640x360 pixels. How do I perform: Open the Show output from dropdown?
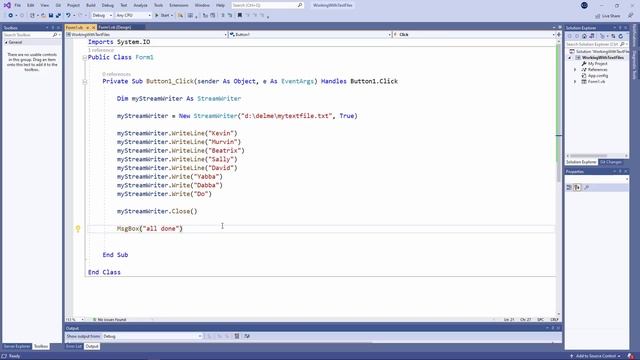tap(152, 336)
